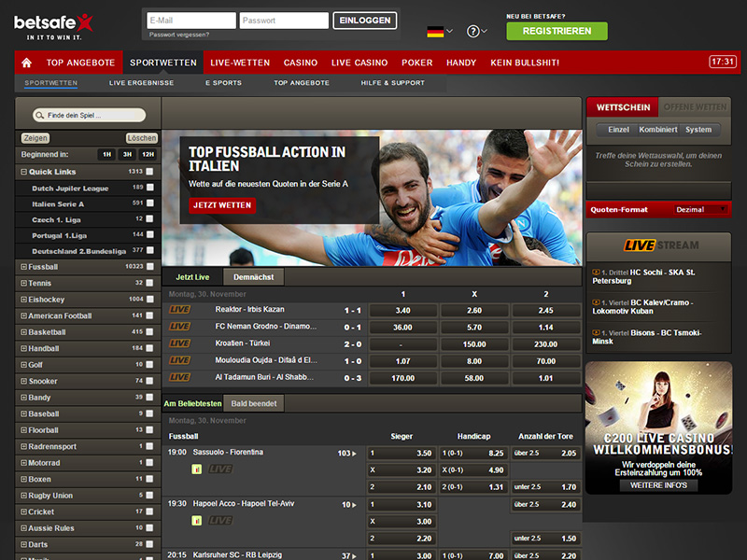This screenshot has height=560, width=747.
Task: Click stream icon for Bisons - BC Tsmoki-Minsk
Action: point(596,333)
